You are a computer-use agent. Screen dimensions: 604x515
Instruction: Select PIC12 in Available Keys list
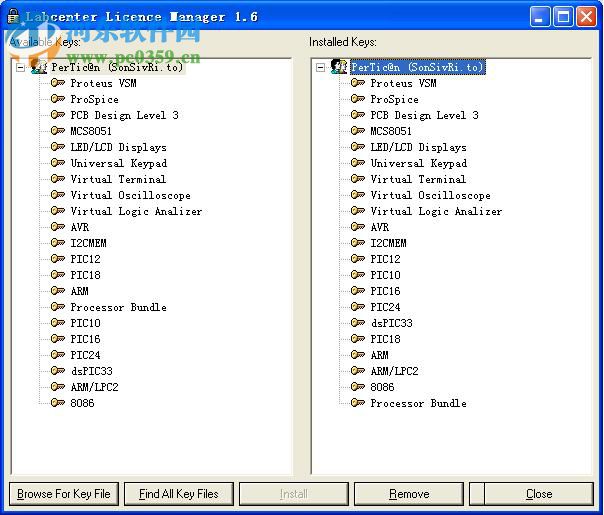tap(86, 259)
